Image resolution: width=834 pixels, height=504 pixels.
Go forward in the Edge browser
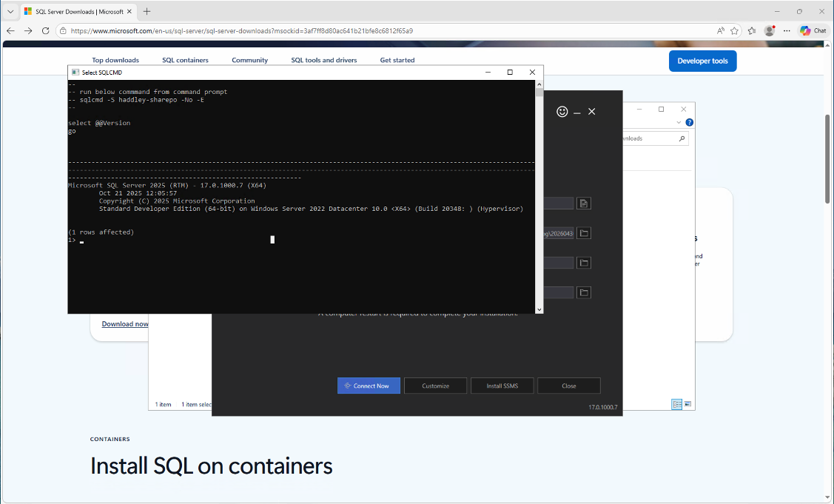(x=28, y=31)
